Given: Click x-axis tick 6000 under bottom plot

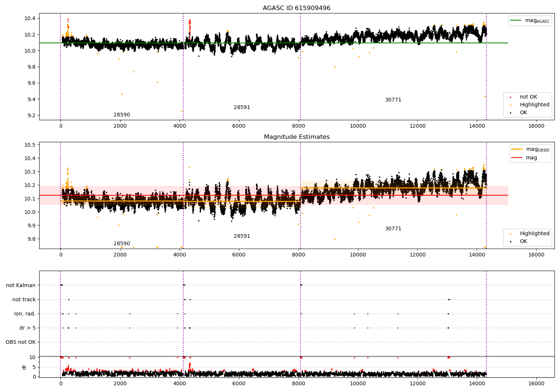Looking at the screenshot, I should (x=239, y=383).
